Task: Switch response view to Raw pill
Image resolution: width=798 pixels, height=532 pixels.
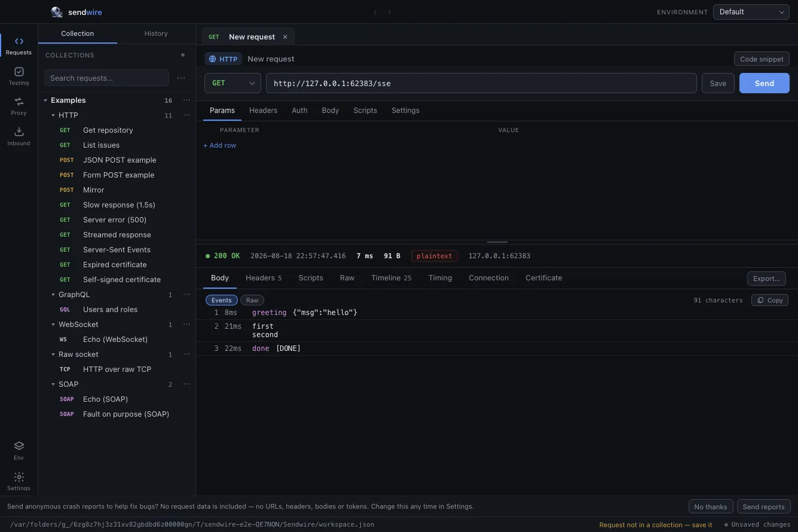Action: (252, 300)
